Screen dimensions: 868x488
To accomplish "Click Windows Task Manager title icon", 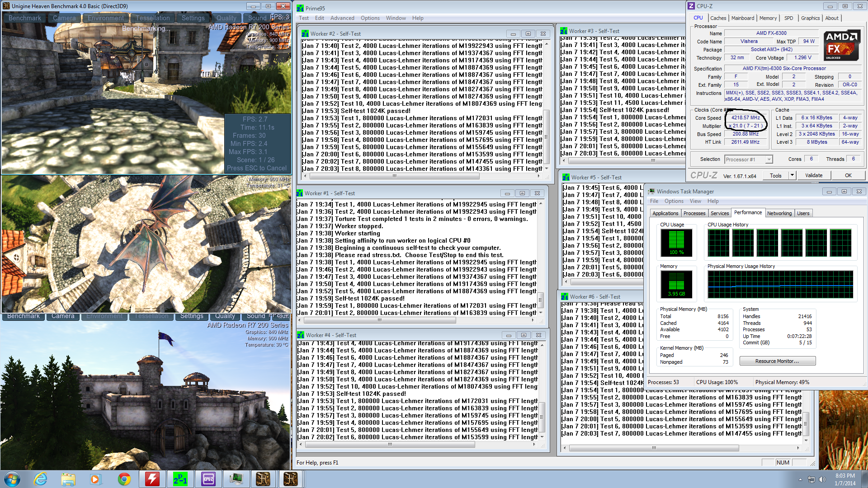I will [x=651, y=191].
